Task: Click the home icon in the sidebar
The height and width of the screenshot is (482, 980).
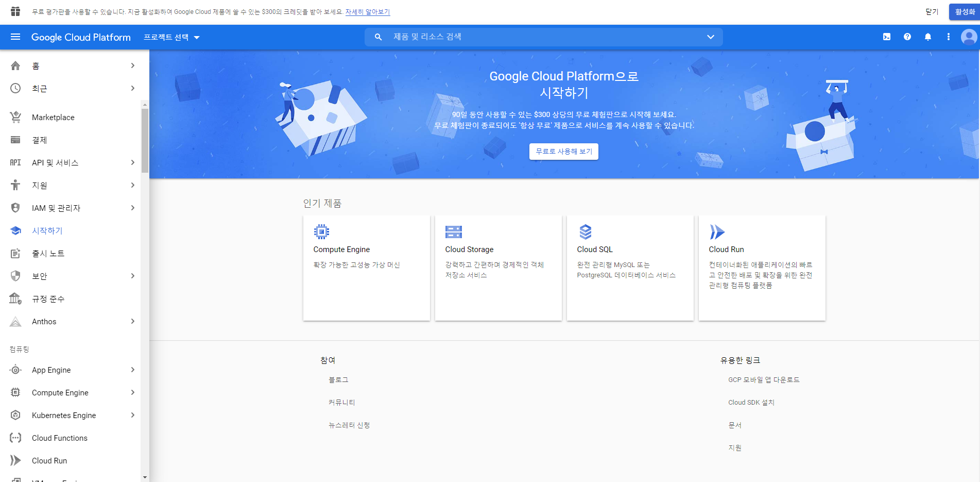Action: tap(15, 66)
